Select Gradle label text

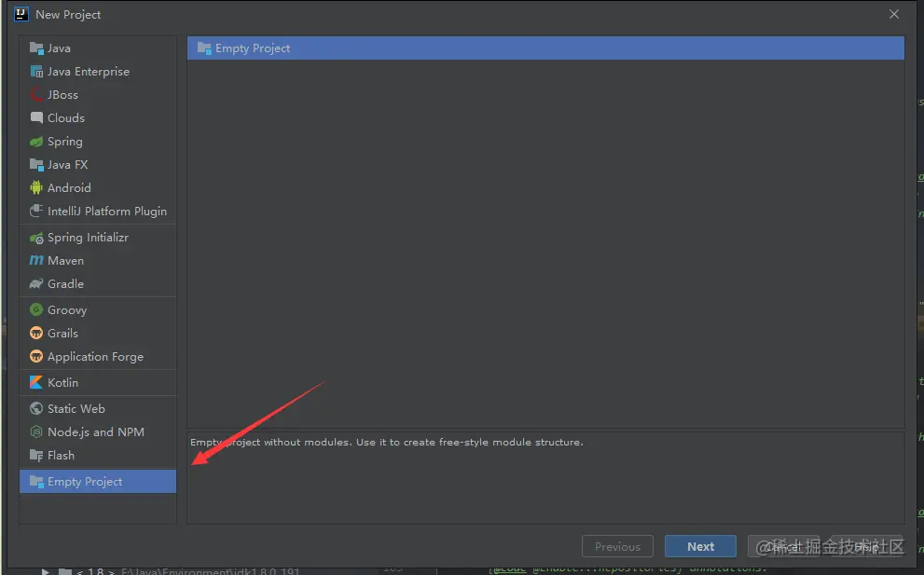pyautogui.click(x=65, y=284)
